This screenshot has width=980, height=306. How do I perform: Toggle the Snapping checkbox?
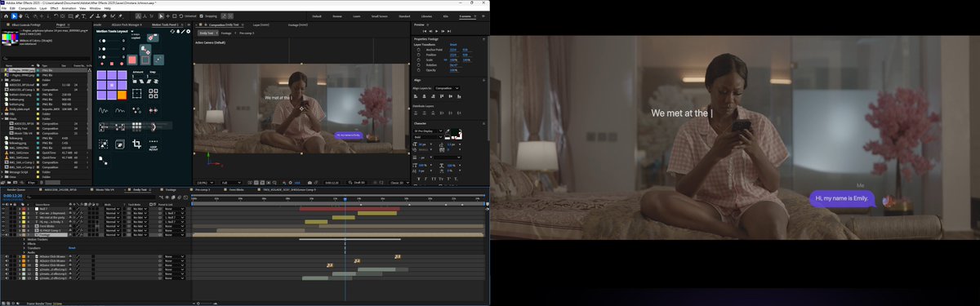pyautogui.click(x=202, y=16)
